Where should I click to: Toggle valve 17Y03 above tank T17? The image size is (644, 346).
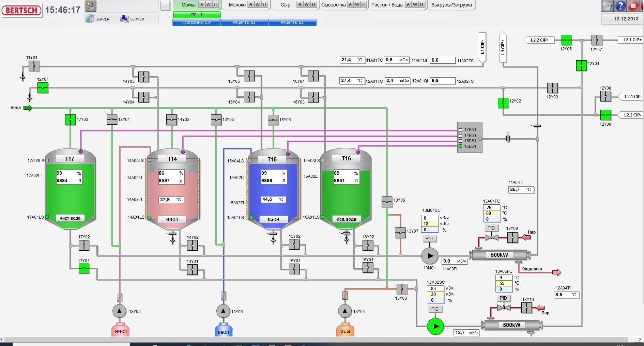point(70,120)
